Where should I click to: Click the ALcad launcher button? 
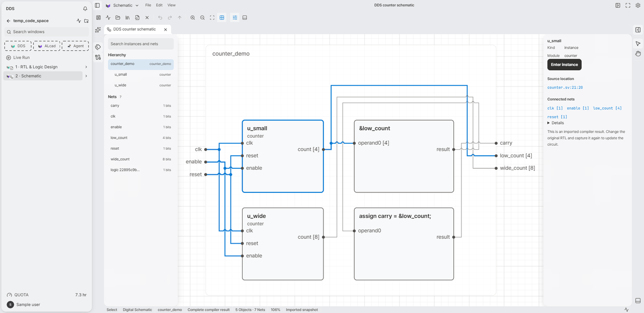point(47,46)
